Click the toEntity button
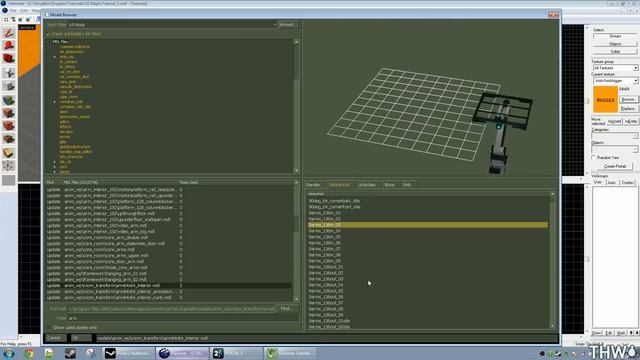 [631, 122]
